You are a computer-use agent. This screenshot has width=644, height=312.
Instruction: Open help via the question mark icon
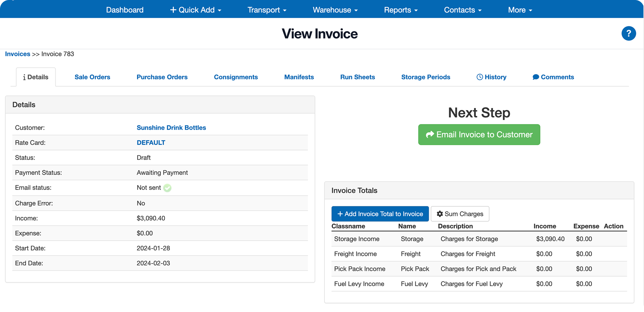[629, 33]
